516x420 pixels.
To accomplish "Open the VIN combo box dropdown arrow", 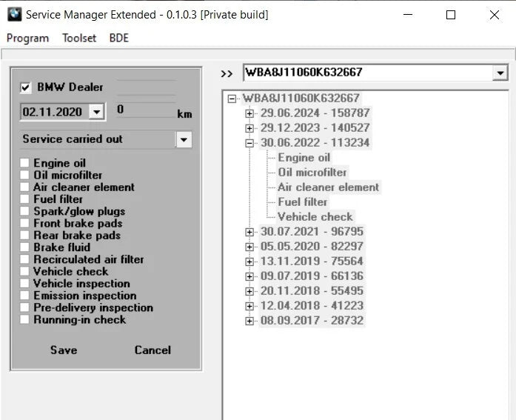I will [500, 73].
